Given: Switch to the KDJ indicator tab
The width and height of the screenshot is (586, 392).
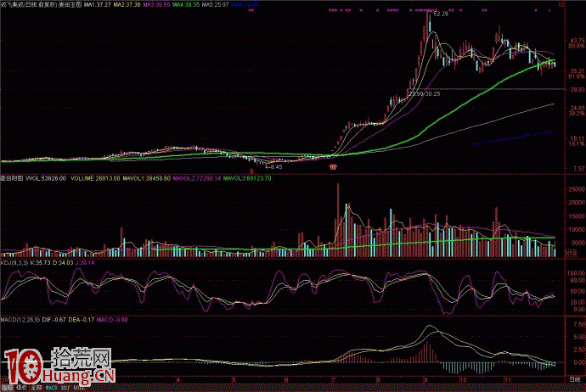Looking at the screenshot, I should coord(65,389).
